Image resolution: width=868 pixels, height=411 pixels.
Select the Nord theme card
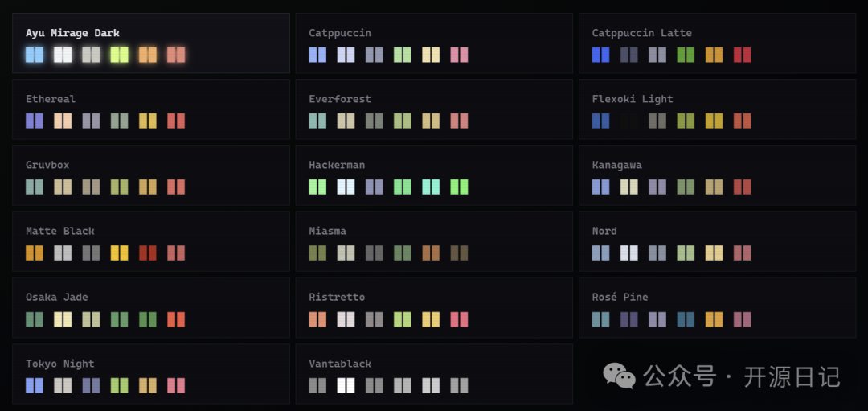point(718,241)
